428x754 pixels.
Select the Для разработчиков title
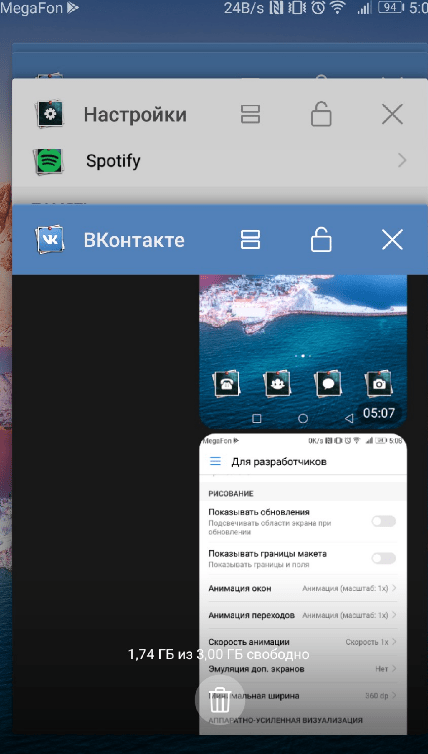tap(279, 462)
